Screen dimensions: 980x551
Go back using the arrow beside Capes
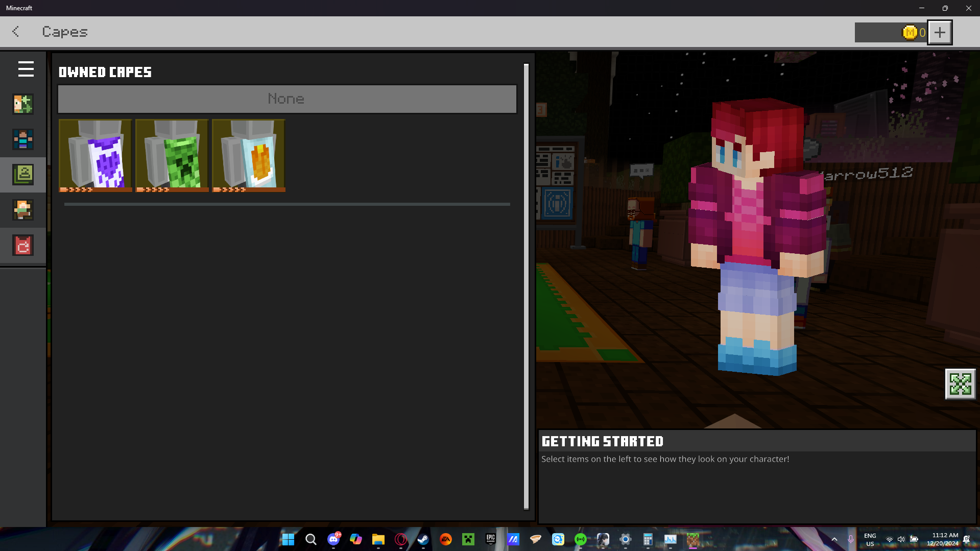click(x=16, y=32)
